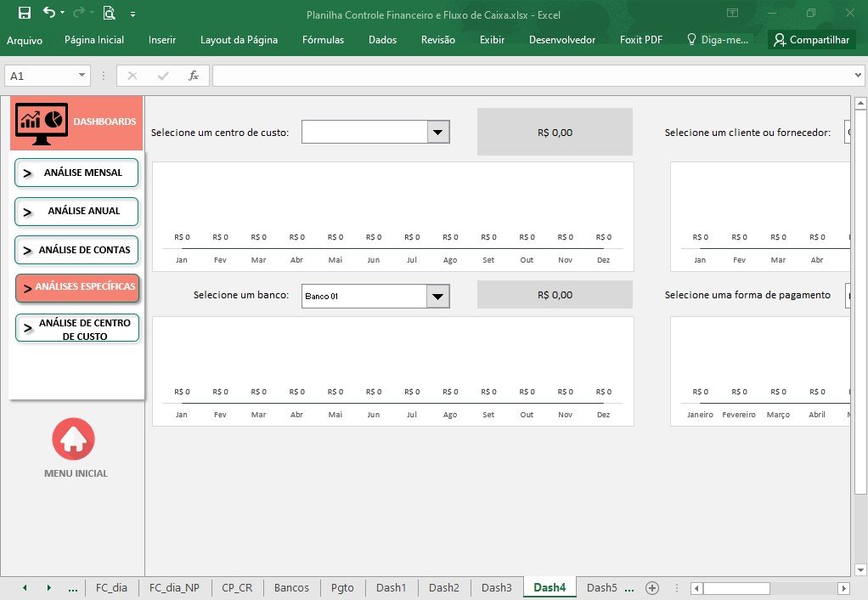This screenshot has width=868, height=600.
Task: Open the Arquivo menu
Action: pos(25,40)
